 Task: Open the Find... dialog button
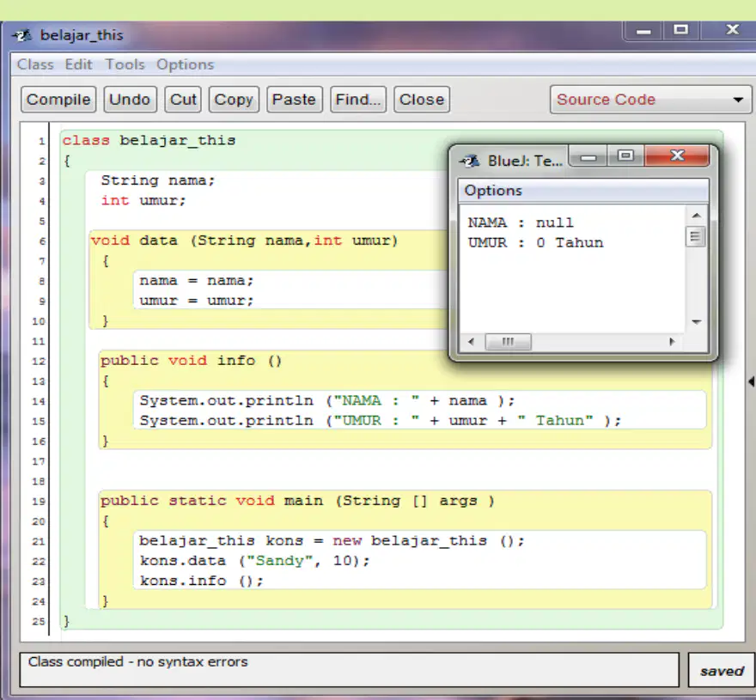(358, 100)
